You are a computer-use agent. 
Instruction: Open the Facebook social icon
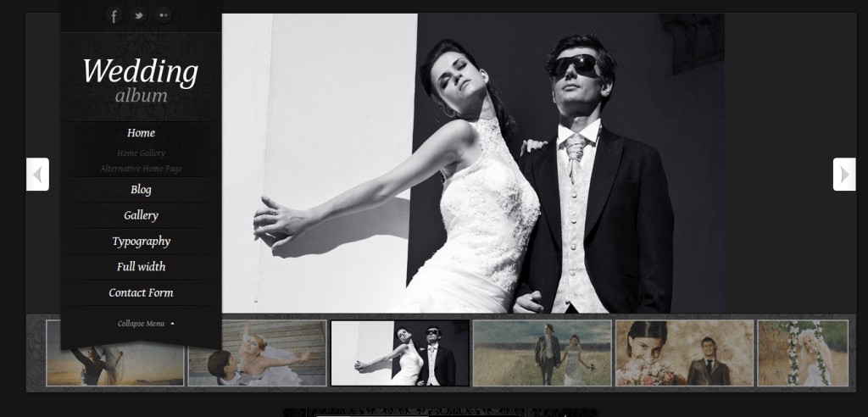(x=114, y=16)
